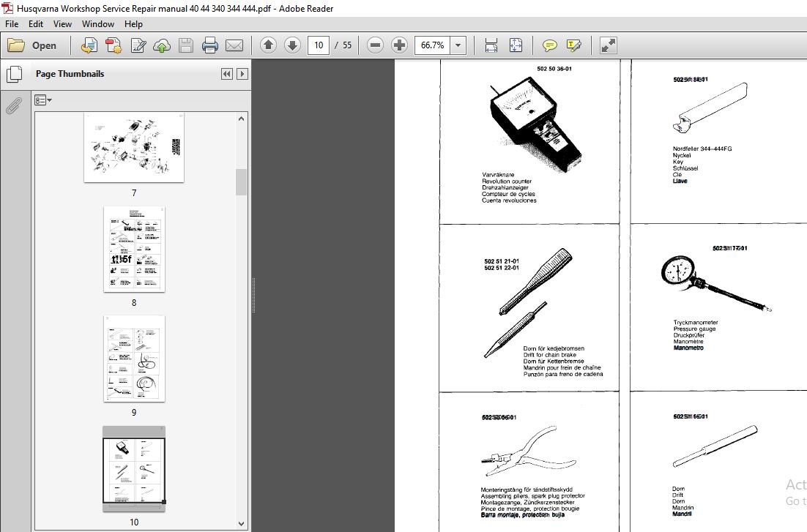This screenshot has width=807, height=532.
Task: Click the thumbnail label 7
Action: click(x=134, y=193)
